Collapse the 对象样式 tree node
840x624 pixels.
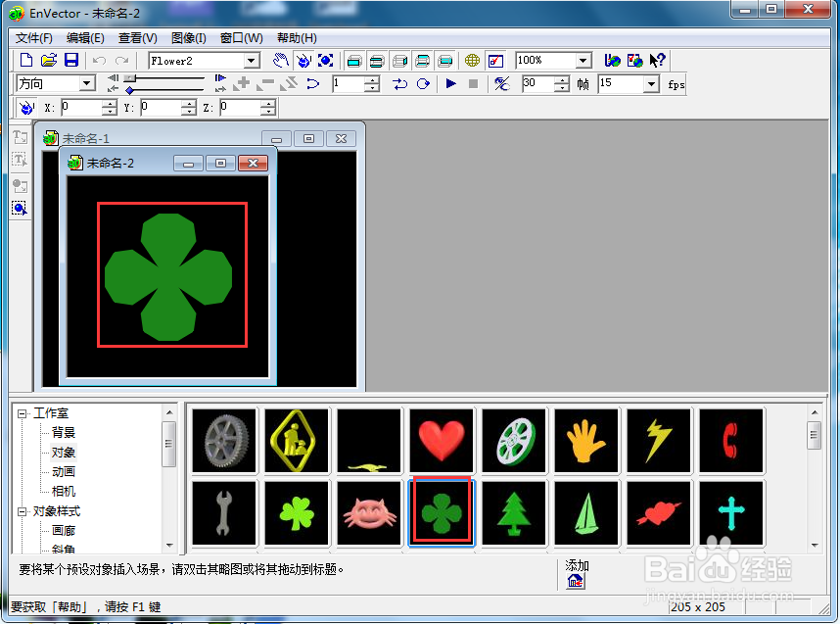pos(23,512)
